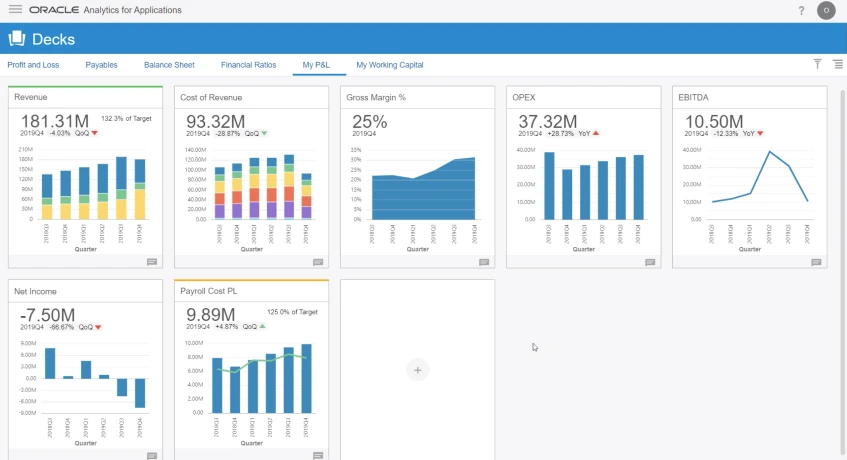Add a new card with plus button

point(418,370)
